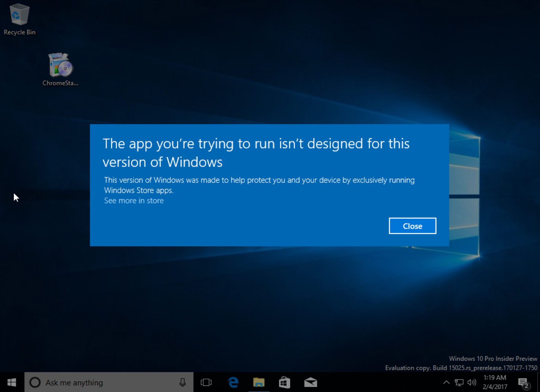Open the network status tray icon
The height and width of the screenshot is (392, 540).
(459, 382)
